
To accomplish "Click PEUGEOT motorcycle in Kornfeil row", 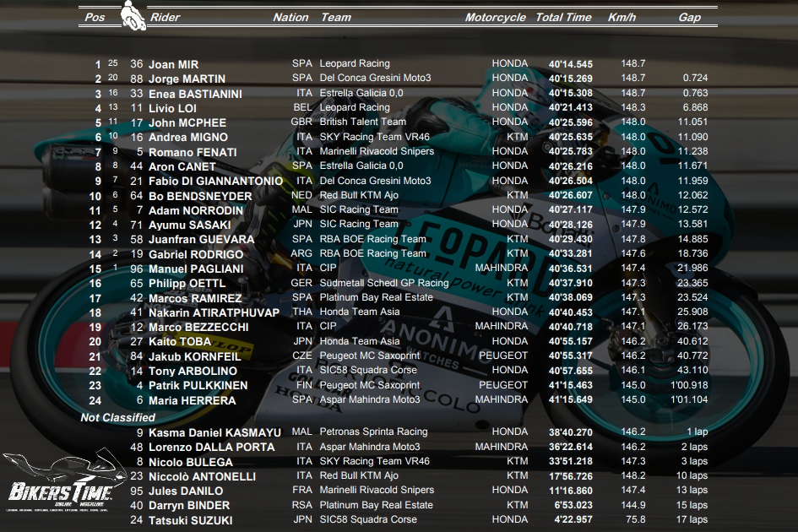I will click(x=502, y=356).
